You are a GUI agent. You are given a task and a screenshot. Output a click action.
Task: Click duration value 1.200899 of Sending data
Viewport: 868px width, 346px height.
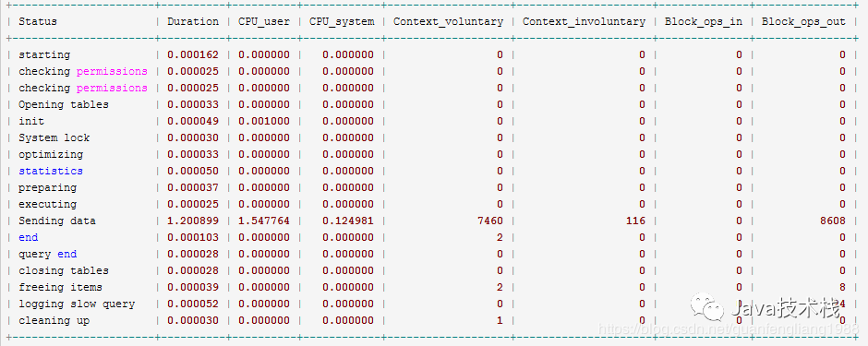click(193, 221)
